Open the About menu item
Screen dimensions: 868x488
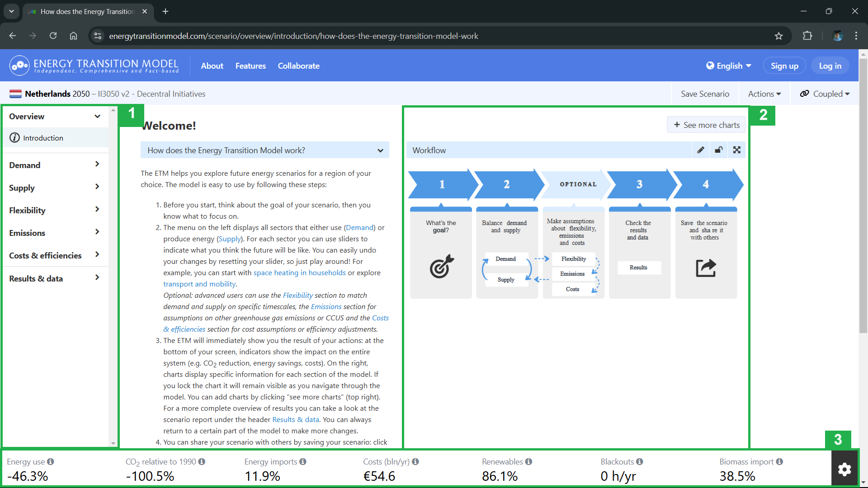pyautogui.click(x=212, y=66)
